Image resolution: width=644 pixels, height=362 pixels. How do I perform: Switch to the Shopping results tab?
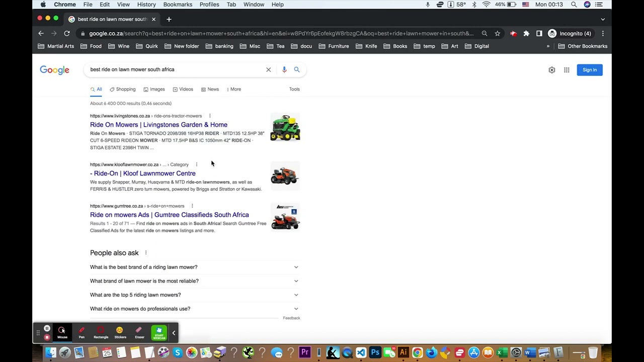click(x=122, y=89)
